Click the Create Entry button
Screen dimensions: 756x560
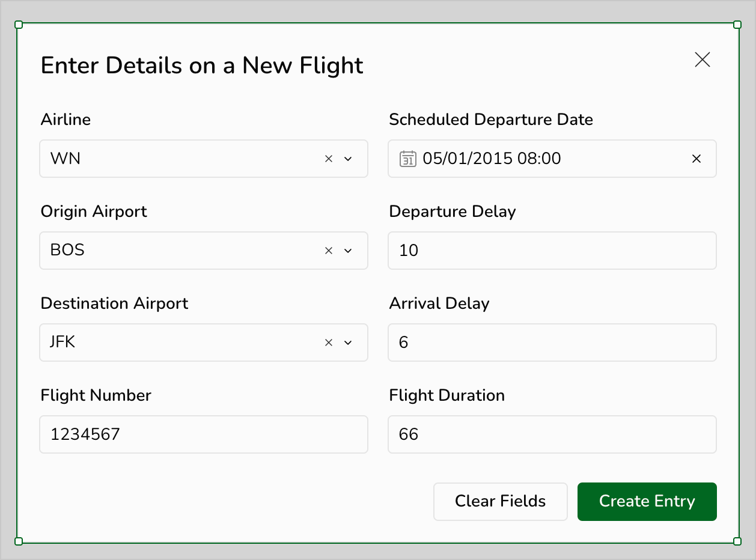tap(647, 501)
